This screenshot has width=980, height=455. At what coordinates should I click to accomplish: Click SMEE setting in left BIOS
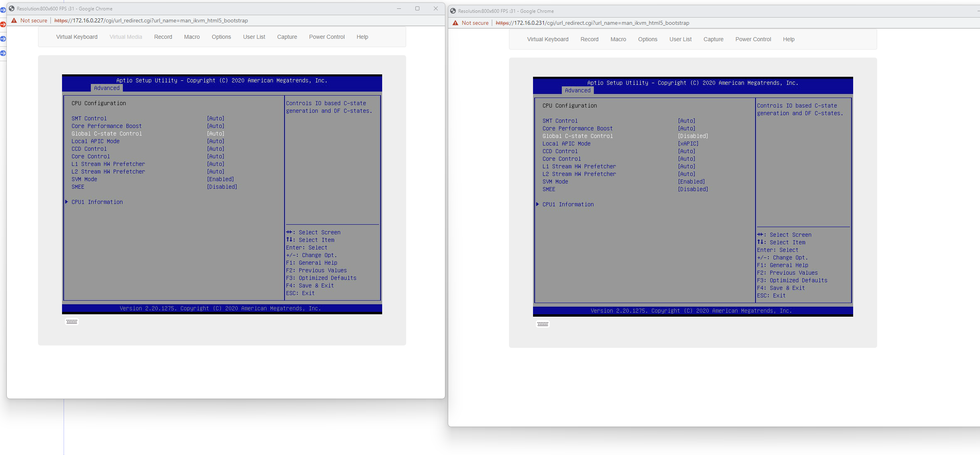78,187
